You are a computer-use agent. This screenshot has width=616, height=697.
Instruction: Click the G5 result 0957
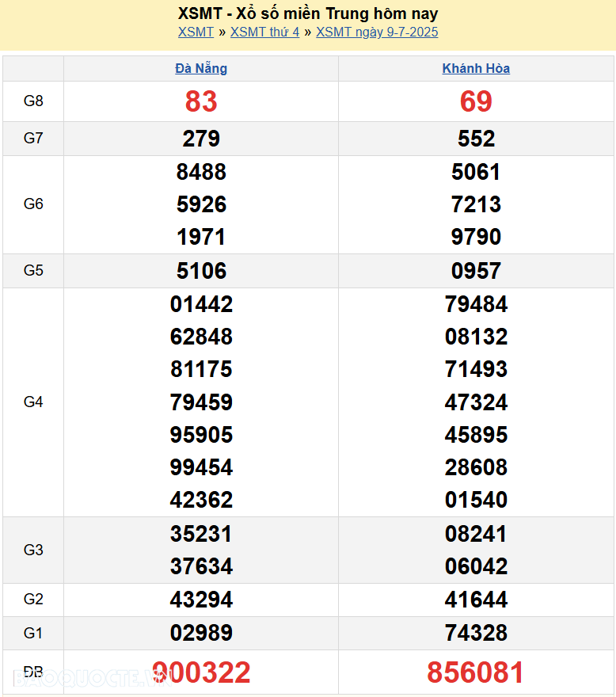click(476, 271)
